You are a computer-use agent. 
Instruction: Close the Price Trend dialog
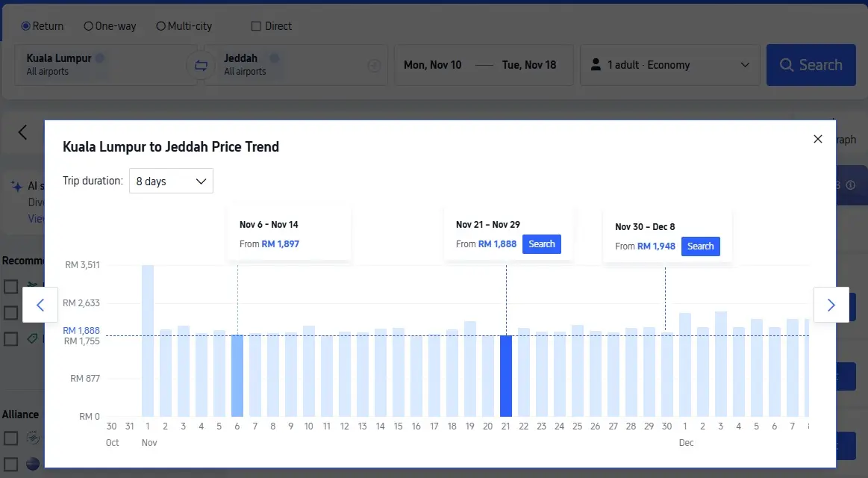817,139
